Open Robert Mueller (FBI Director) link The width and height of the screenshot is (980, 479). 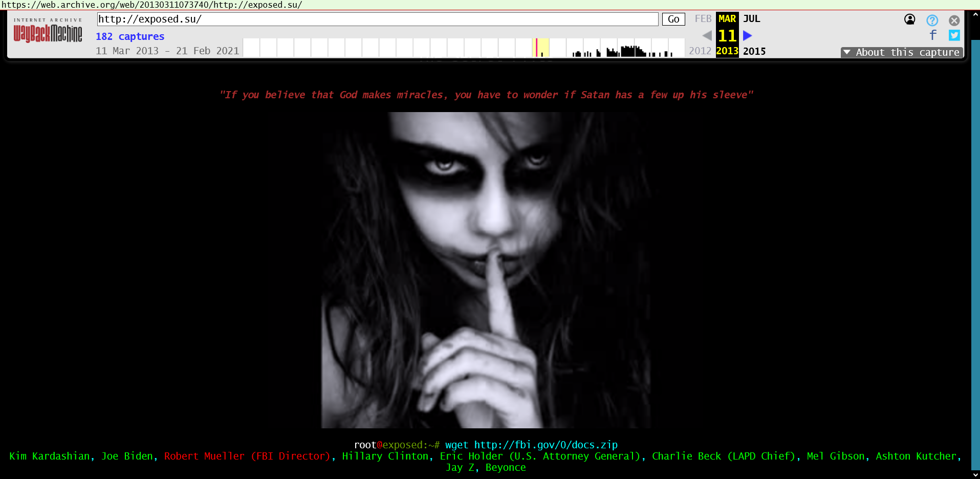[247, 456]
